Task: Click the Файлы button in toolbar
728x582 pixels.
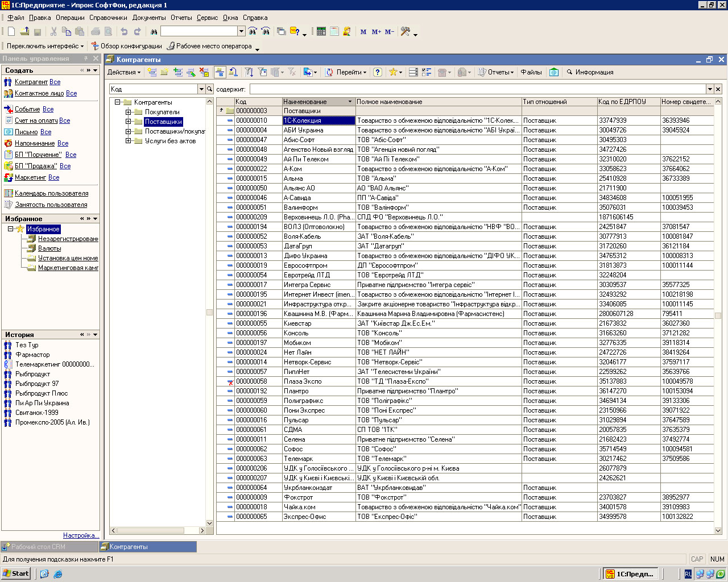Action: tap(531, 72)
